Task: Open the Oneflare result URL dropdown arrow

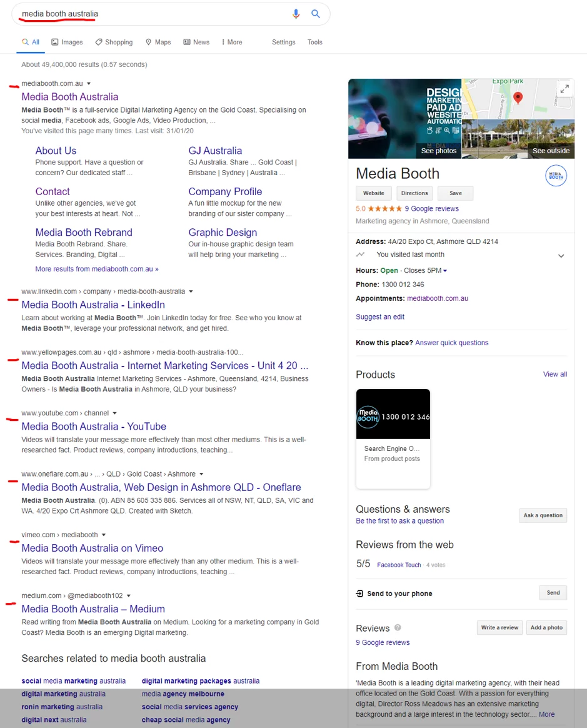Action: click(201, 474)
